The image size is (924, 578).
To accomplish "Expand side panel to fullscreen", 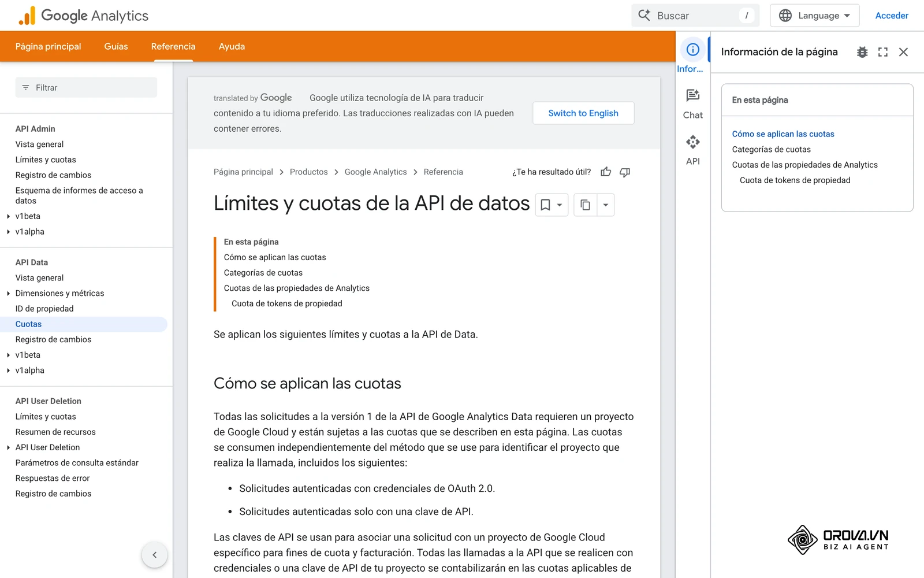I will (883, 52).
